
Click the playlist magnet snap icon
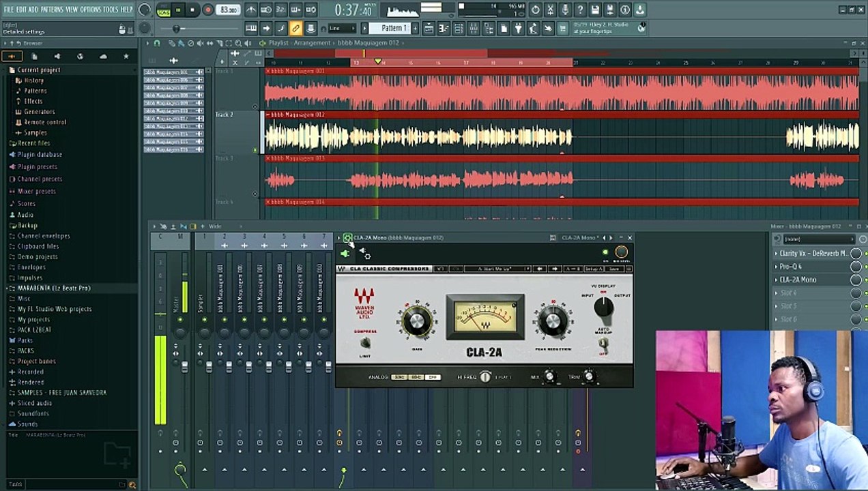pos(157,43)
